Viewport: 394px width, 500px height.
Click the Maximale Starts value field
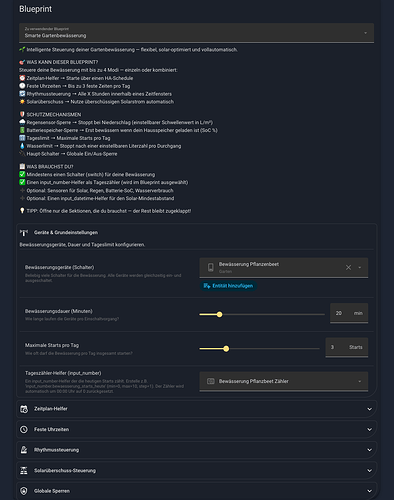click(x=347, y=347)
